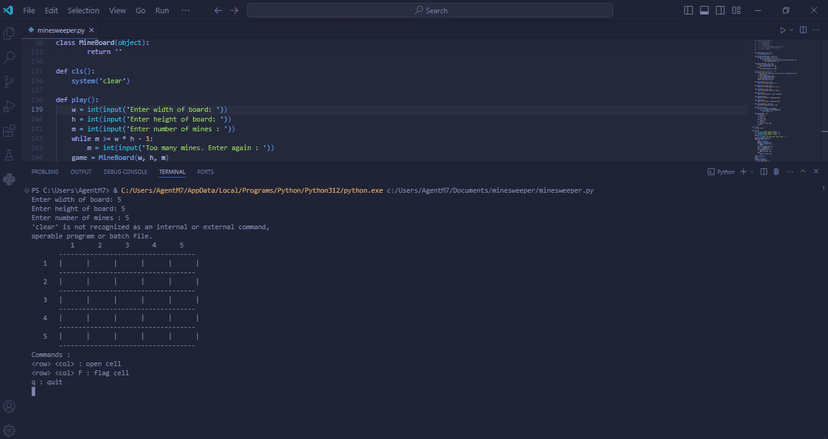828x439 pixels.
Task: Open new terminal launch profile dropdown
Action: pos(752,172)
